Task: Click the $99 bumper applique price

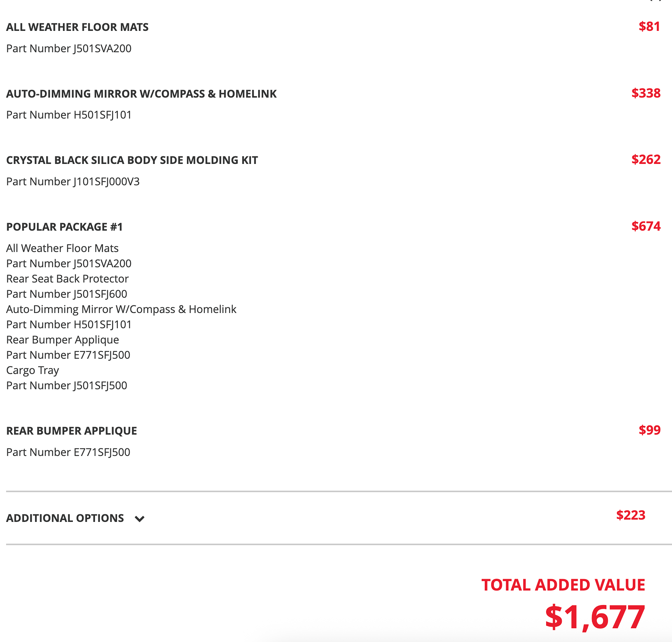Action: point(649,430)
